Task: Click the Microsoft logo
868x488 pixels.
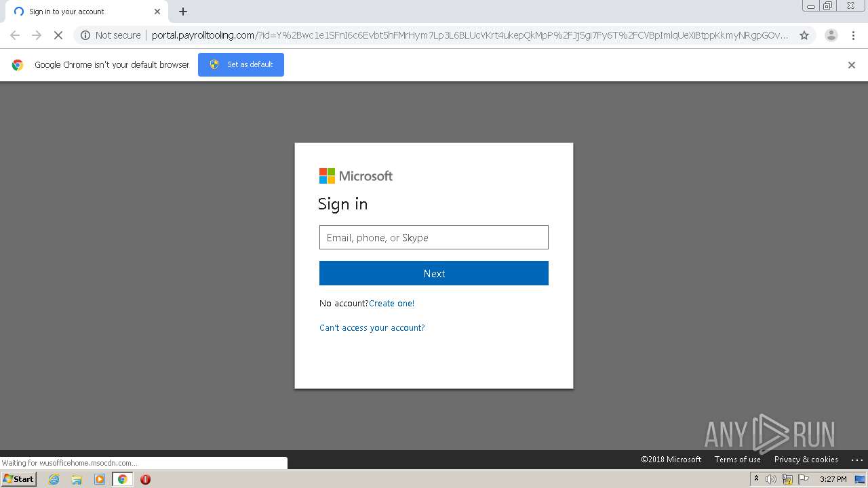Action: pyautogui.click(x=356, y=176)
